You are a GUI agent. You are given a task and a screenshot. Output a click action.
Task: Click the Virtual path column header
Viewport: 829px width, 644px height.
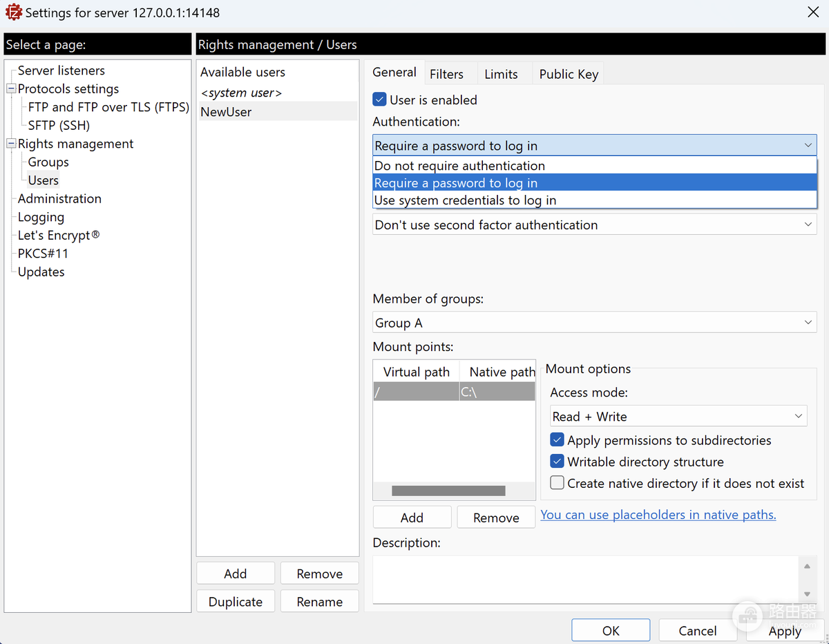click(417, 372)
